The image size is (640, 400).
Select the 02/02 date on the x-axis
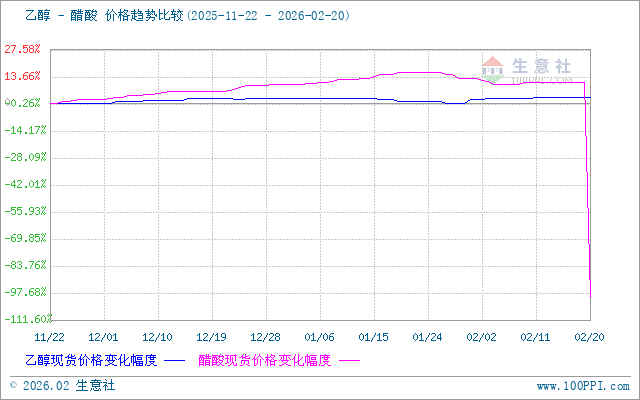pos(482,337)
